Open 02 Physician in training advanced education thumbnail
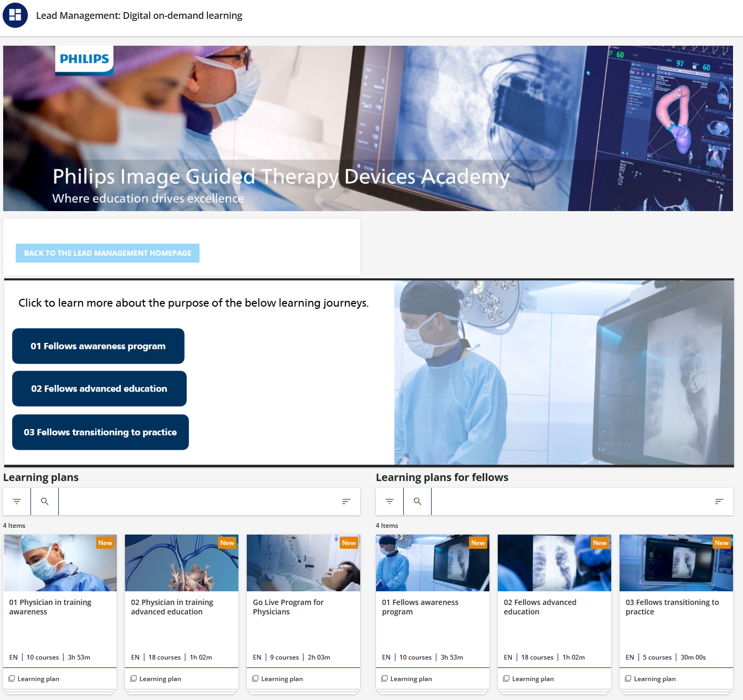743x700 pixels. (182, 563)
